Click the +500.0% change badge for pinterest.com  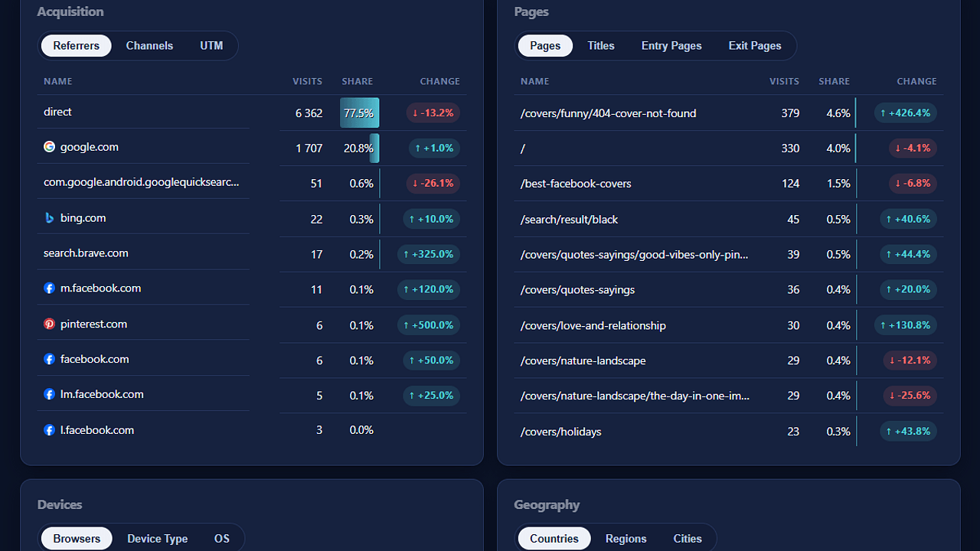(429, 324)
